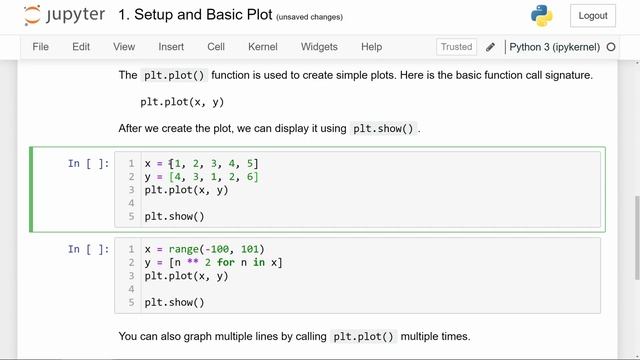This screenshot has height=360, width=640.
Task: Click plt.plot(x, y) in the second code cell
Action: (x=187, y=276)
